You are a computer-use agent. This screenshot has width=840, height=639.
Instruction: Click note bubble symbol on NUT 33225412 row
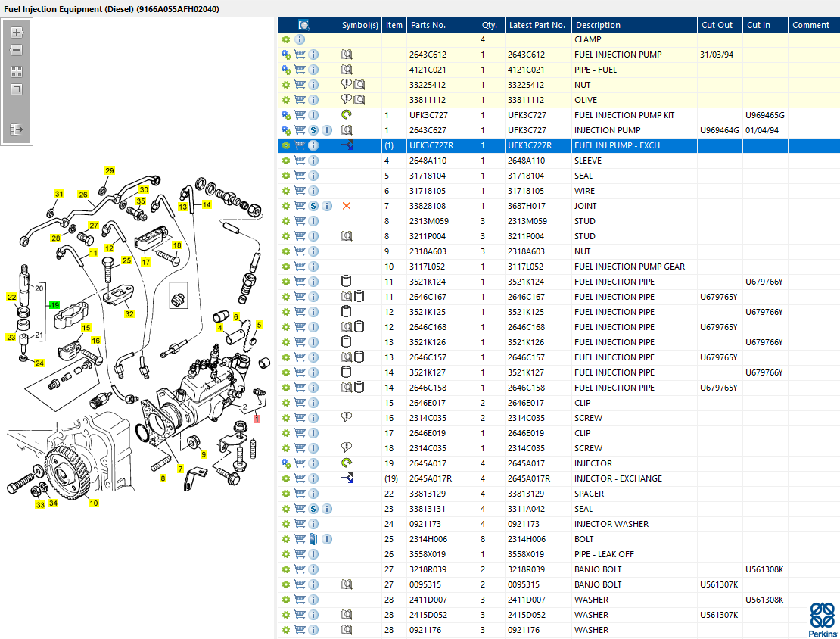click(346, 84)
